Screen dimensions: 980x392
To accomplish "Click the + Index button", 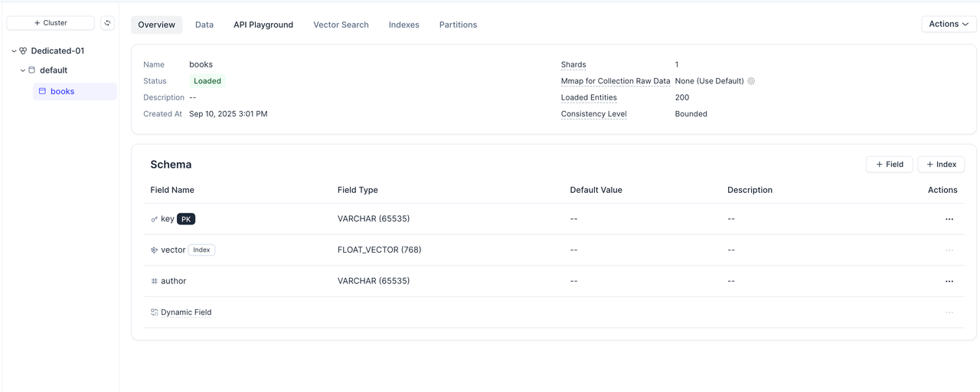I will click(x=941, y=165).
